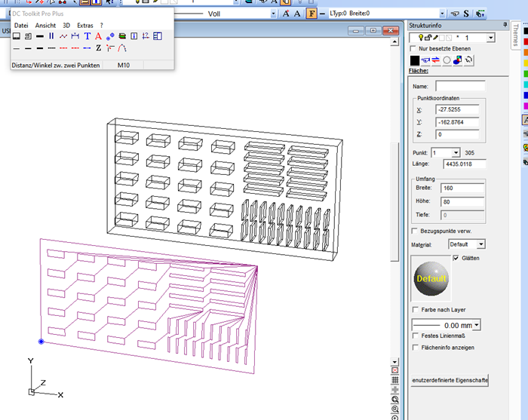Click the info 'i' icon in DC Toolkit
The image size is (528, 420).
134,36
